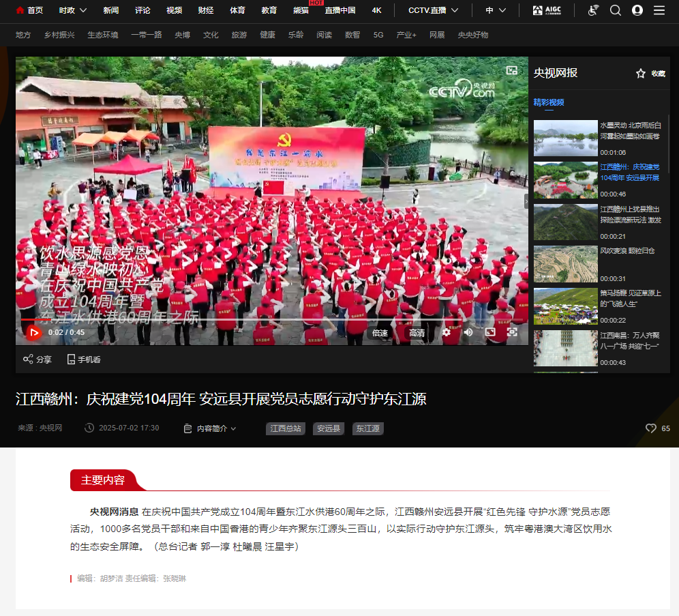Like the video with heart icon
The image size is (679, 616).
pyautogui.click(x=650, y=428)
